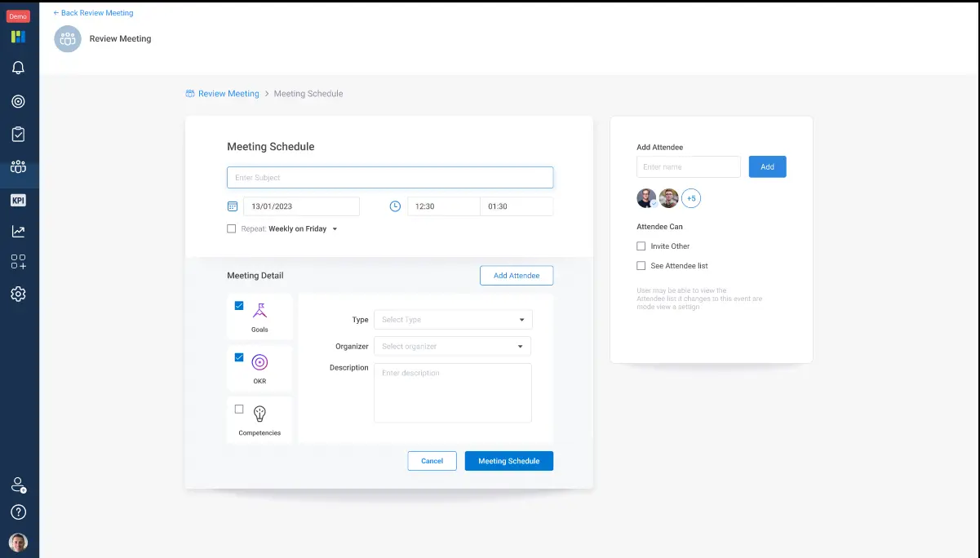Click the calendar icon beside date field

coord(233,206)
